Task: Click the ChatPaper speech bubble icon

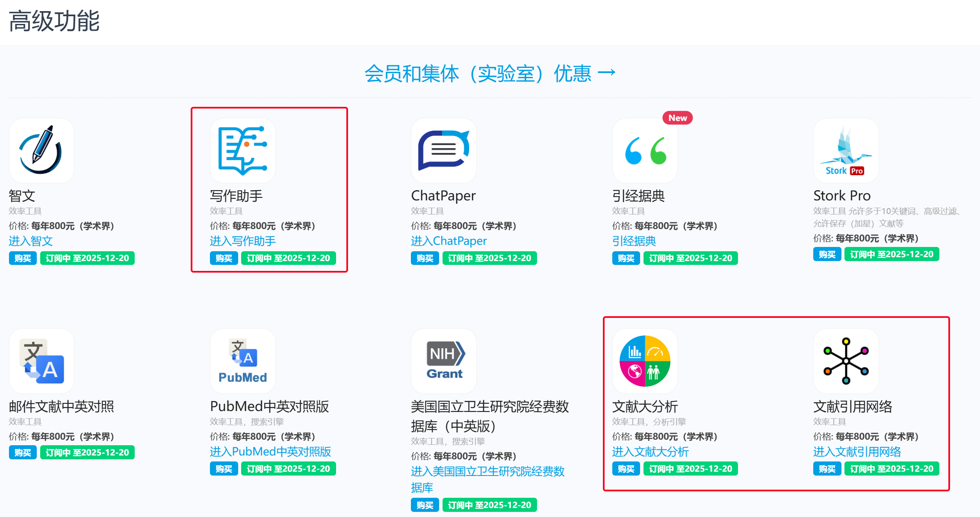Action: click(x=443, y=150)
